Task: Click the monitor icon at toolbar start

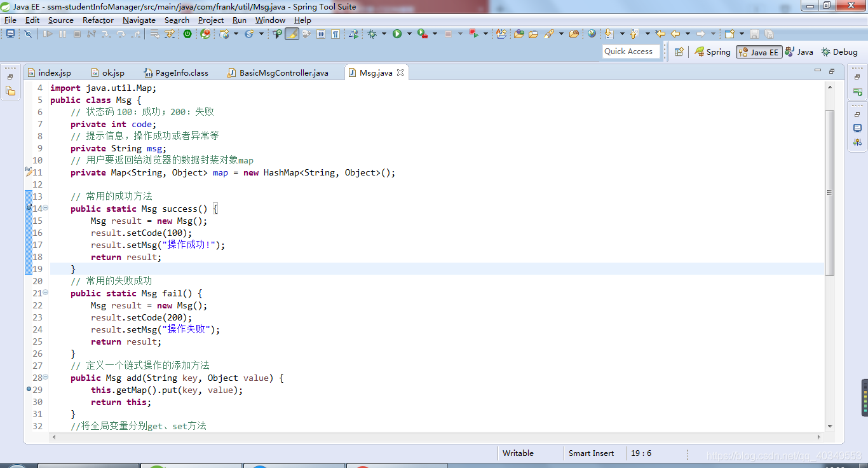Action: [x=10, y=33]
